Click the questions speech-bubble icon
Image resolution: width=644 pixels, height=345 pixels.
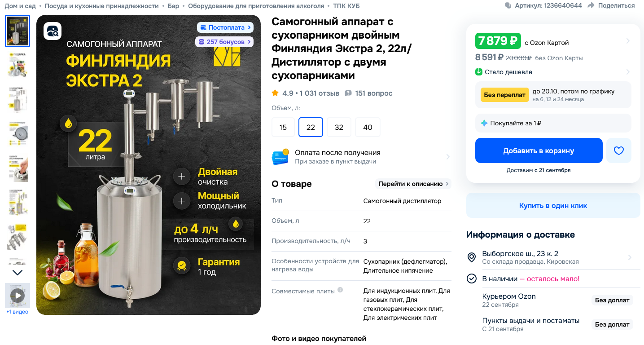point(348,93)
